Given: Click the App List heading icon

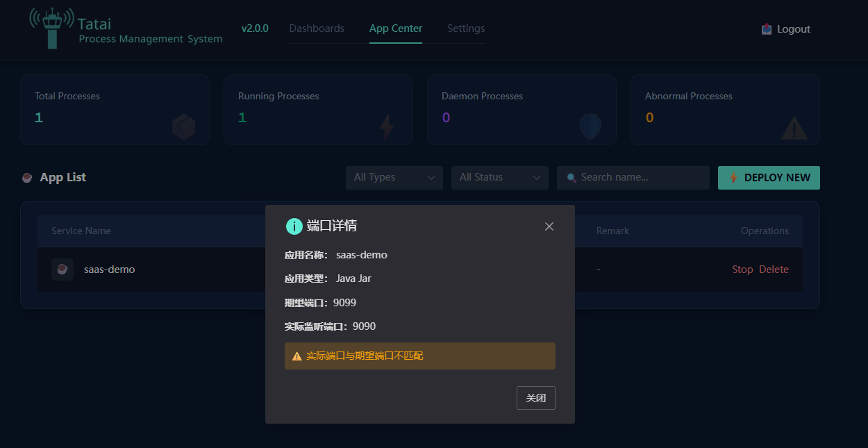Looking at the screenshot, I should 27,177.
